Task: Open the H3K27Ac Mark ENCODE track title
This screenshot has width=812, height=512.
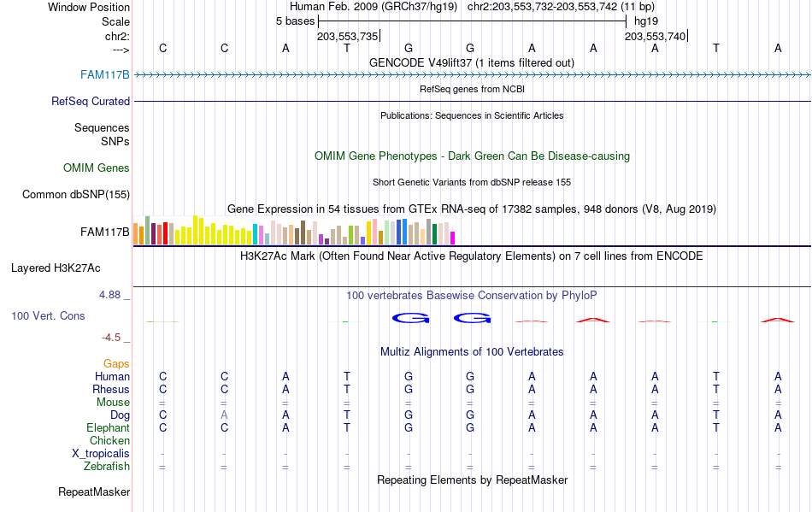Action: point(472,256)
